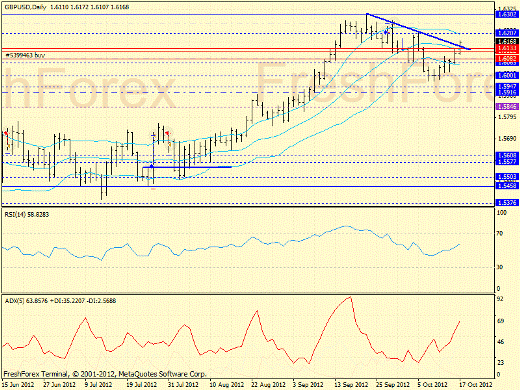Select the 5 Oct 2012 date label
520x390 pixels.
[433, 384]
